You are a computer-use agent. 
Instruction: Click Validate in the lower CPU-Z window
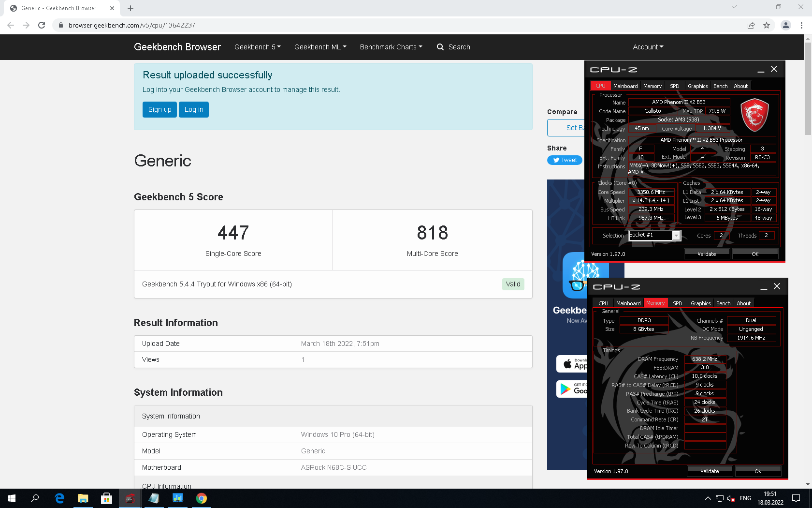[710, 471]
